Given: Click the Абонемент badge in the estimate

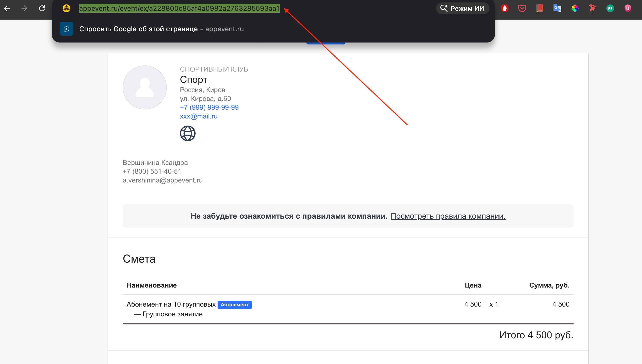Looking at the screenshot, I should [x=234, y=305].
